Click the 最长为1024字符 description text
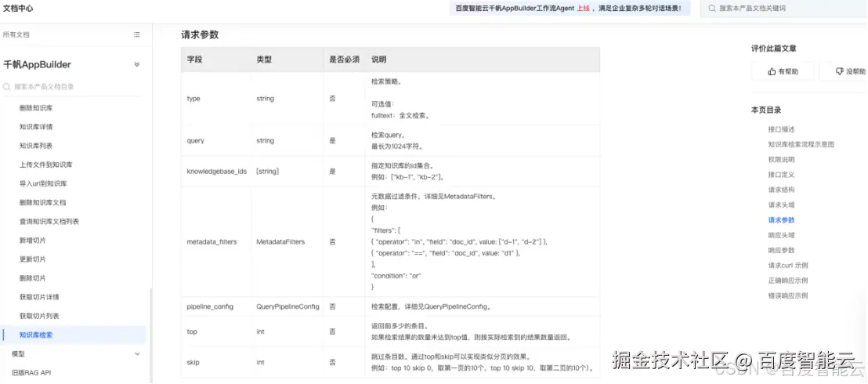868x384 pixels. tap(398, 147)
